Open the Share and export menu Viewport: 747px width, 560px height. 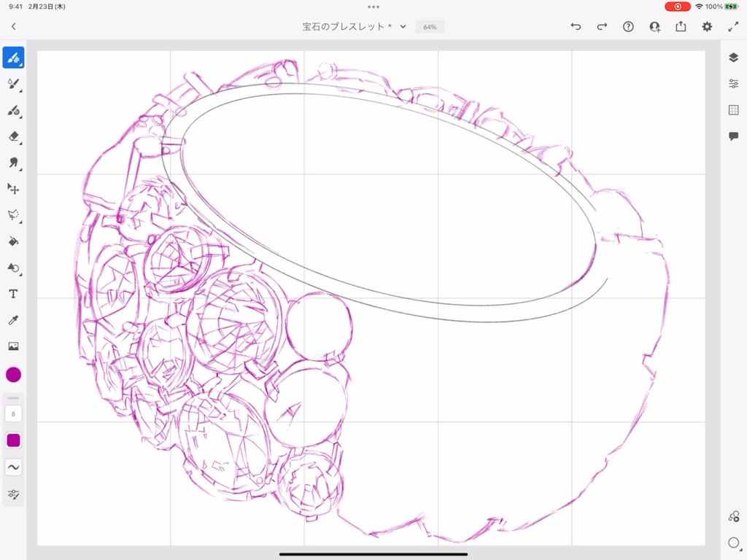click(681, 27)
